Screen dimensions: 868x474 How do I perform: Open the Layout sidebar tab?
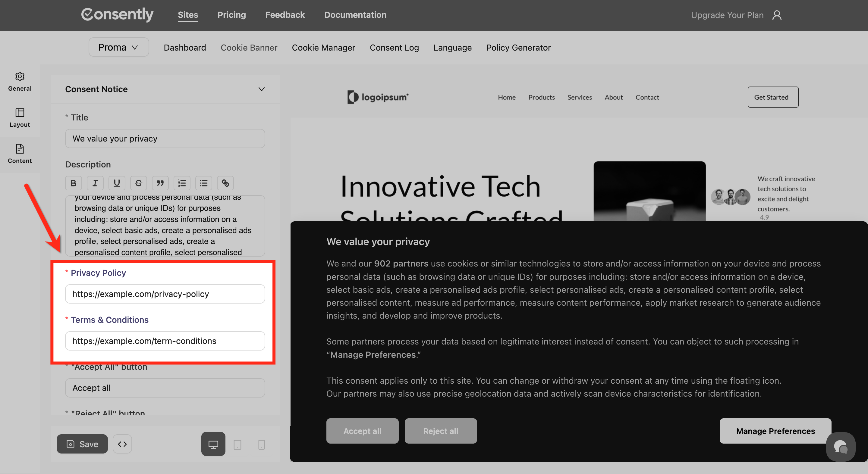(20, 117)
